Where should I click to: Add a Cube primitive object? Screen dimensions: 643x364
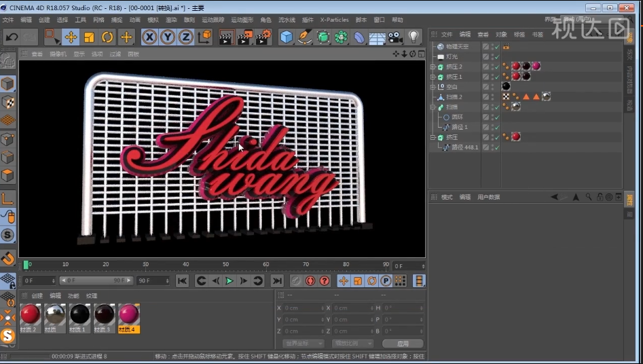coord(287,37)
